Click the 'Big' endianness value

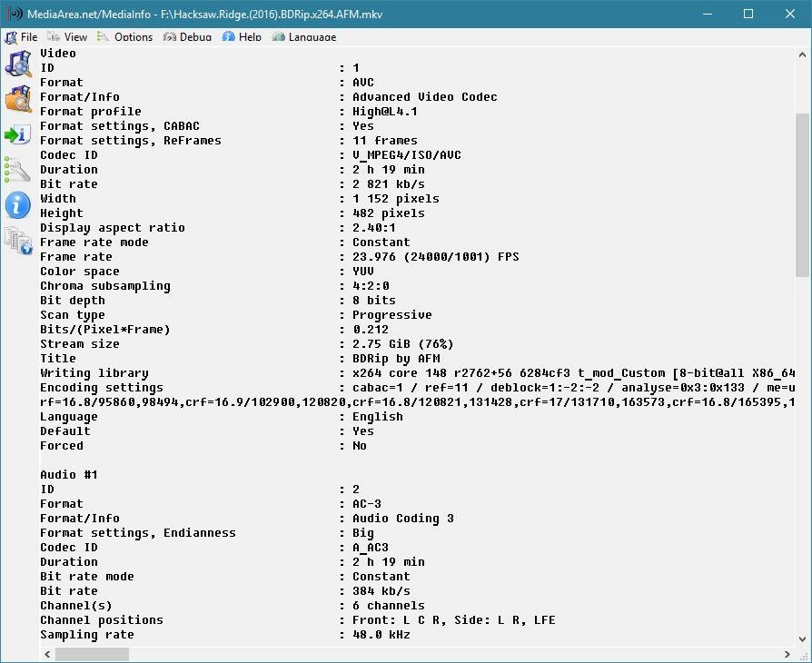tap(363, 533)
